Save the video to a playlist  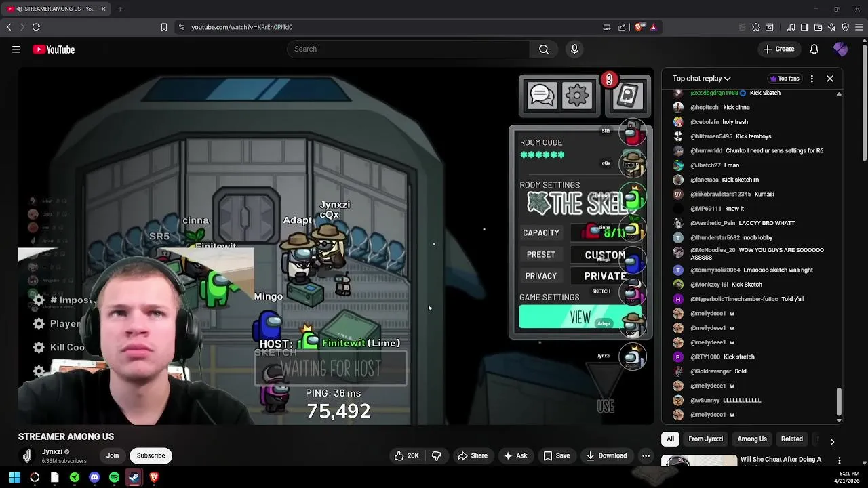555,455
